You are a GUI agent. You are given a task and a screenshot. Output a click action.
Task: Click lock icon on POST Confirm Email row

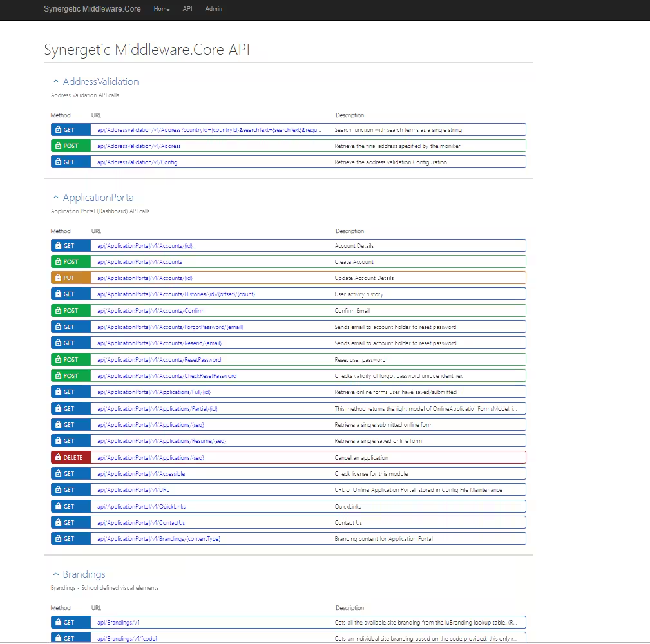click(58, 311)
